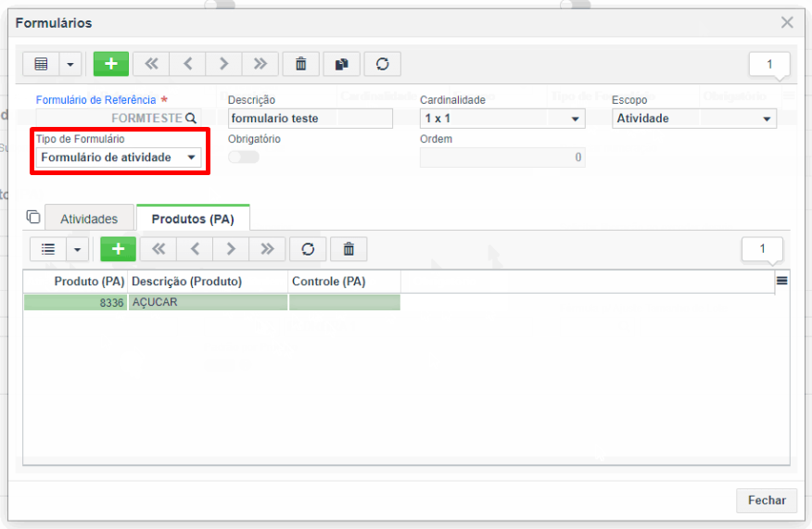Select the Produtos (PA) tab
This screenshot has width=812, height=529.
tap(193, 219)
